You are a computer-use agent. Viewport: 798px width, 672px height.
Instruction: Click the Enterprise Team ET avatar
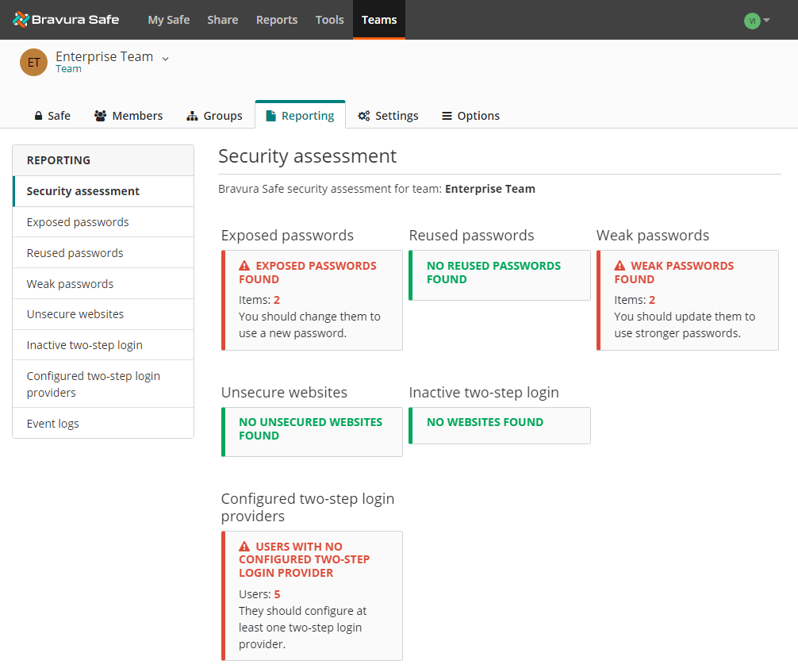[33, 63]
